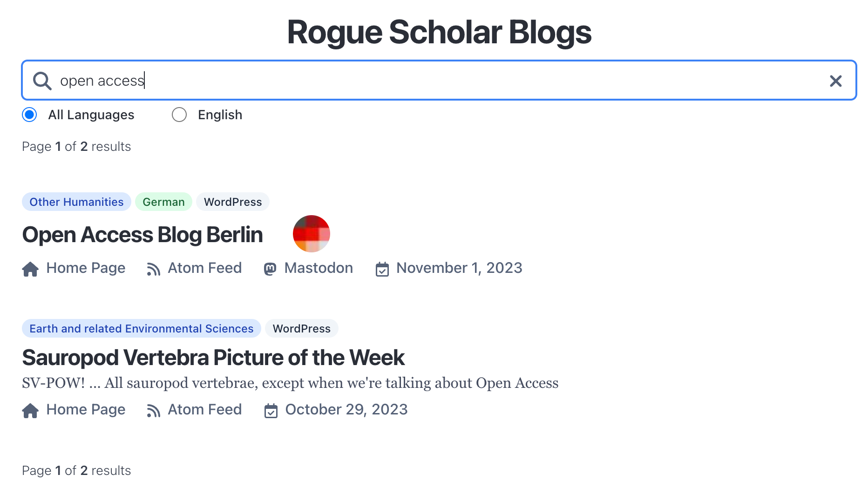This screenshot has height=488, width=868.
Task: Click inside the search text field
Action: click(419, 81)
